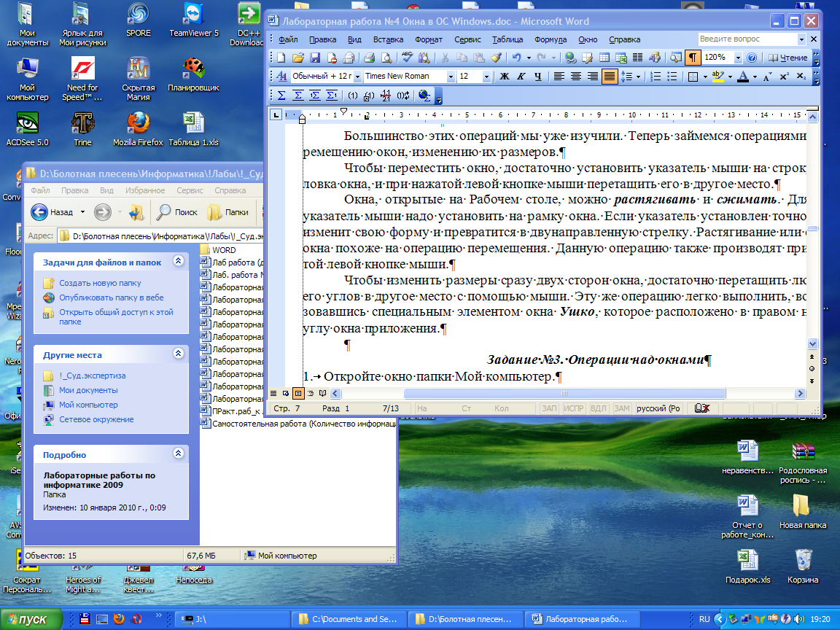Screen dimensions: 840x630
Task: Open the Файл menu in Word
Action: tap(288, 39)
